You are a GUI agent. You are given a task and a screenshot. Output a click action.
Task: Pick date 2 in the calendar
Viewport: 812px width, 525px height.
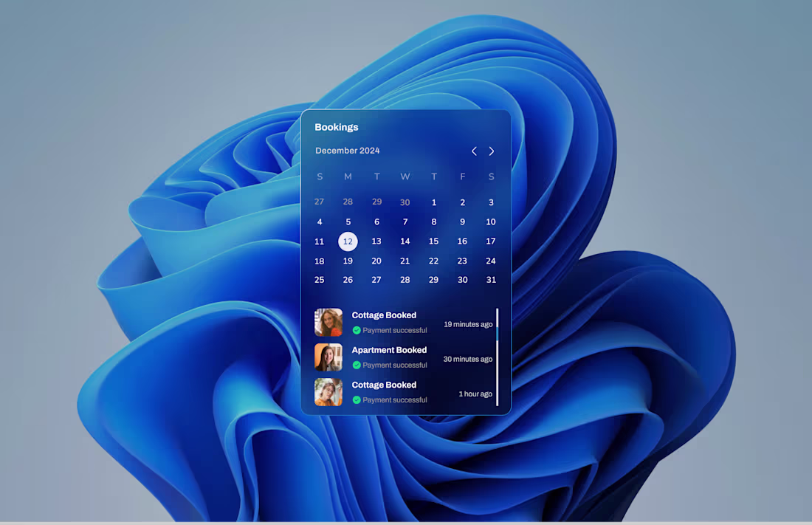[x=462, y=202]
